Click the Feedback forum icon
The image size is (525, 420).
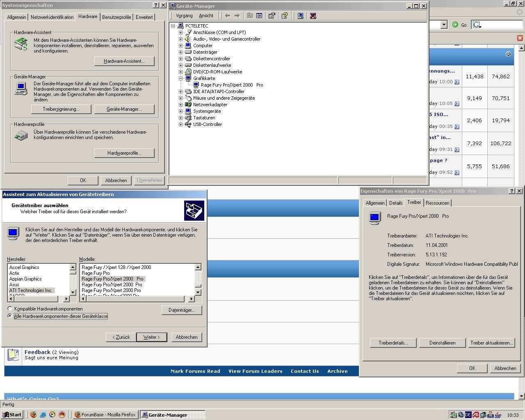[14, 355]
